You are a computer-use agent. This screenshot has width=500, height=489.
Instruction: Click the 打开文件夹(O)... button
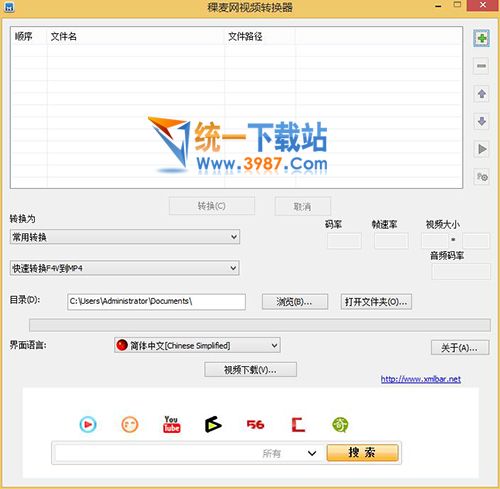click(376, 302)
